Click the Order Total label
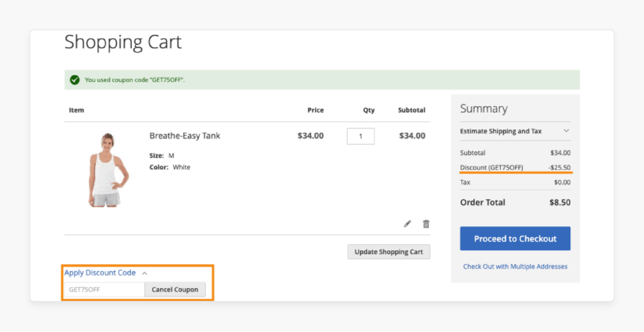This screenshot has height=332, width=644. (x=483, y=202)
